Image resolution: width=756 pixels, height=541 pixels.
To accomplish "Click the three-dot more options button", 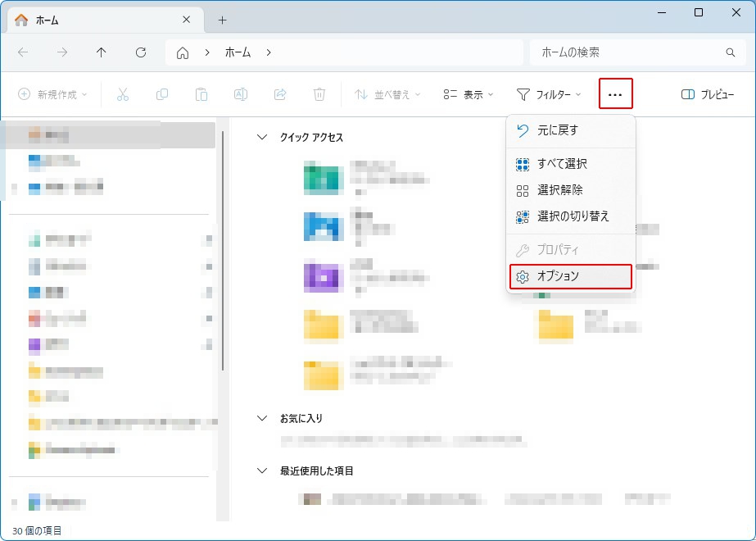I will point(615,94).
